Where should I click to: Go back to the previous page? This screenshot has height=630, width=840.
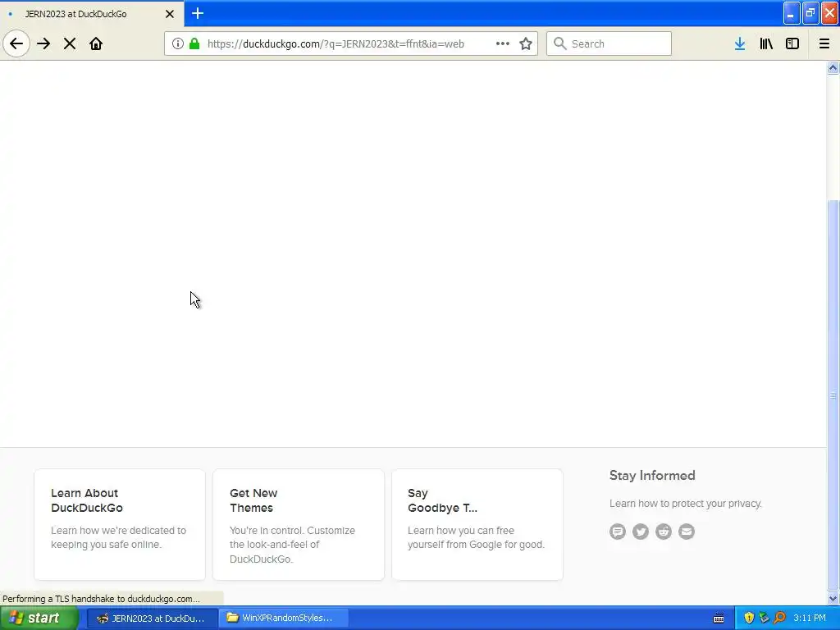[x=16, y=44]
